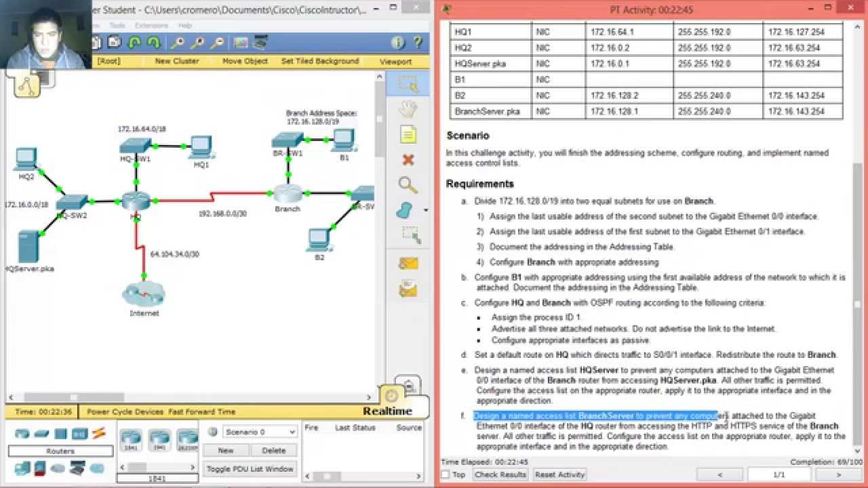
Task: Choose the Inspect magnifier tool
Action: (x=408, y=184)
